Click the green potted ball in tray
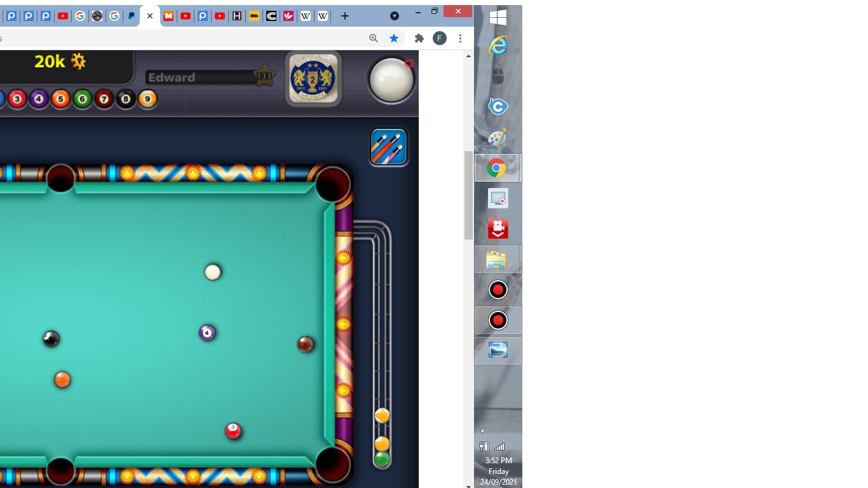868x488 pixels. pos(382,459)
